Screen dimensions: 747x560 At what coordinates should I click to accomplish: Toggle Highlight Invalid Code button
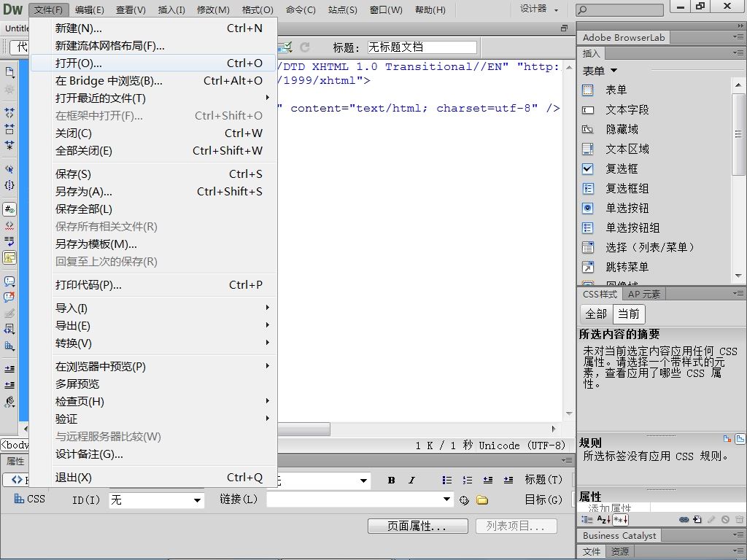click(9, 225)
